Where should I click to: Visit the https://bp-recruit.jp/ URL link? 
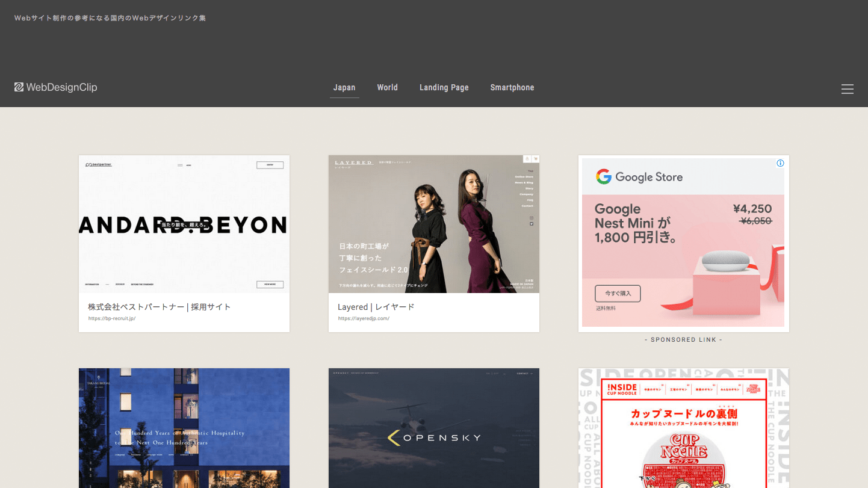coord(112,318)
